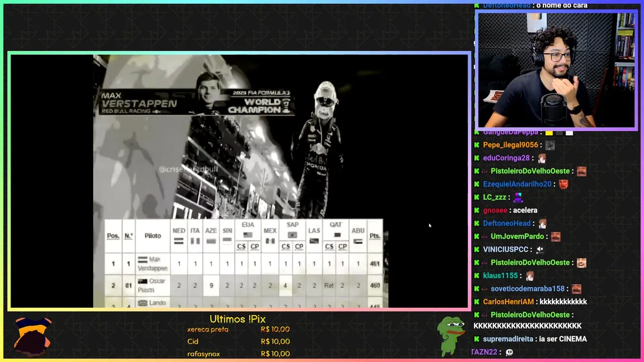Image resolution: width=644 pixels, height=362 pixels.
Task: Click the Cid donor entry
Action: [193, 341]
